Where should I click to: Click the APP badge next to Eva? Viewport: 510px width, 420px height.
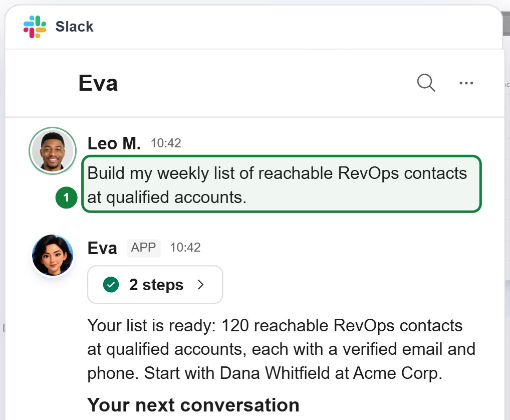point(143,248)
